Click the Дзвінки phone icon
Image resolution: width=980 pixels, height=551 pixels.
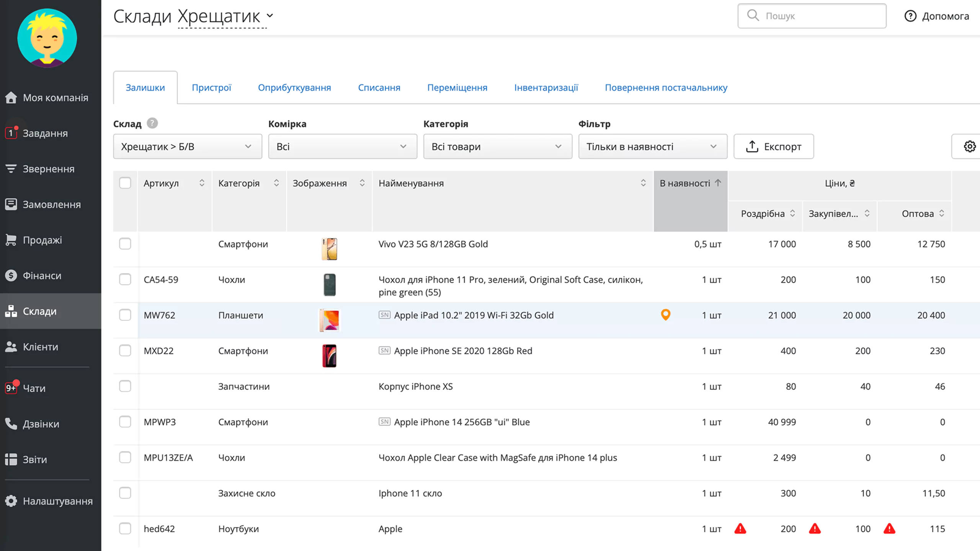tap(11, 424)
